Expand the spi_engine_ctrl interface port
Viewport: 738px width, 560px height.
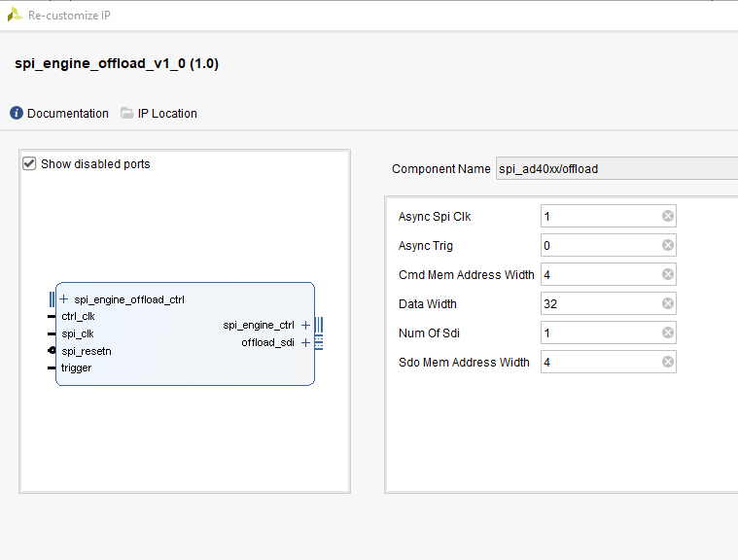tap(305, 325)
